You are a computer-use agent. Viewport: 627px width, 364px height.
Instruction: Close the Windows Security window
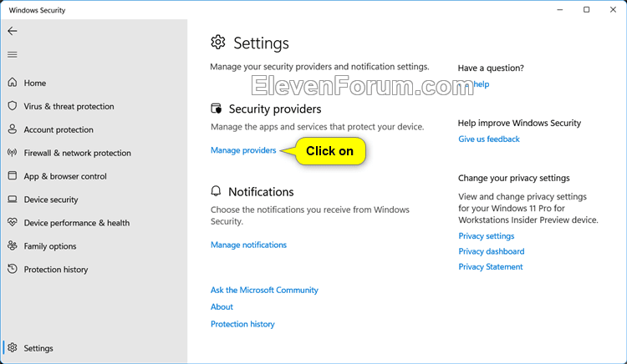tap(613, 9)
